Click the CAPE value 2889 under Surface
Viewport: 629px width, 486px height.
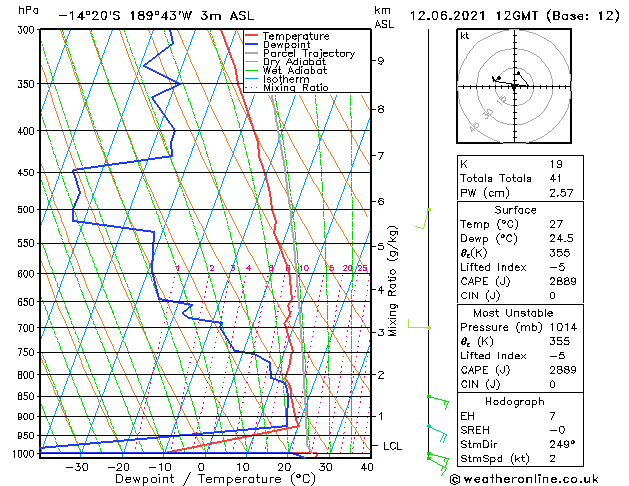click(563, 281)
